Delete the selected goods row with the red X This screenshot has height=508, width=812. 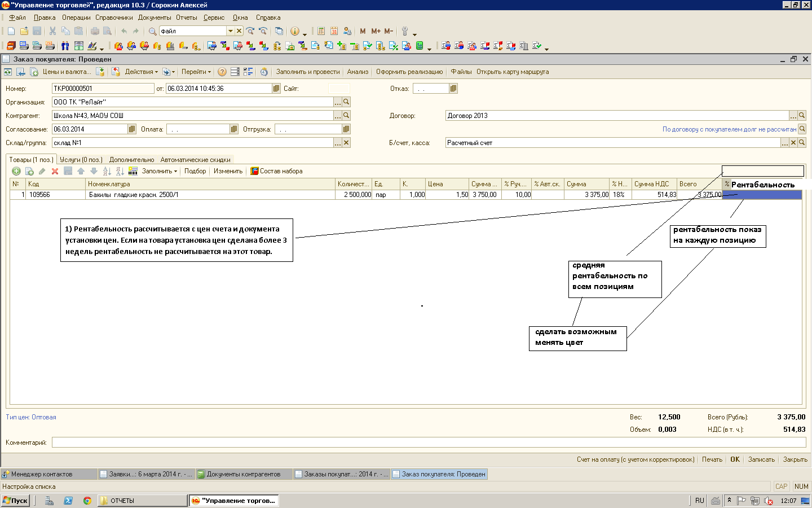tap(55, 171)
